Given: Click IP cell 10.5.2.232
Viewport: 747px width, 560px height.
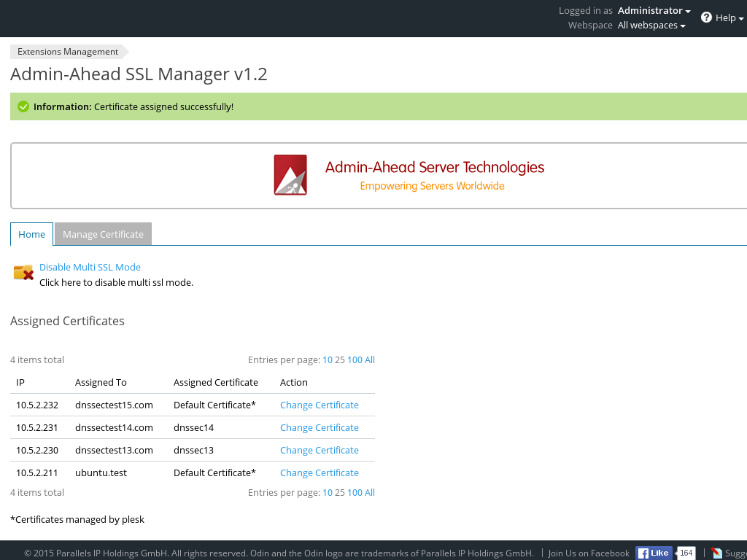Looking at the screenshot, I should tap(37, 405).
